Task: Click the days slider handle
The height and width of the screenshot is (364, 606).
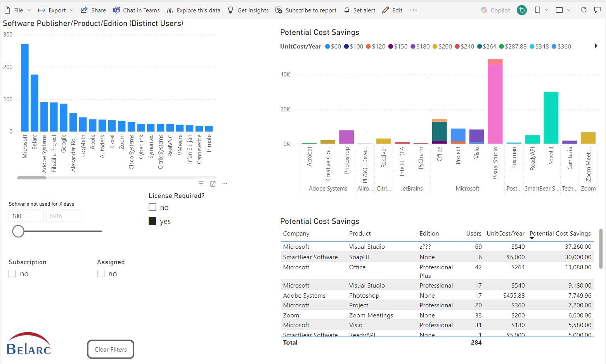Action: click(18, 231)
